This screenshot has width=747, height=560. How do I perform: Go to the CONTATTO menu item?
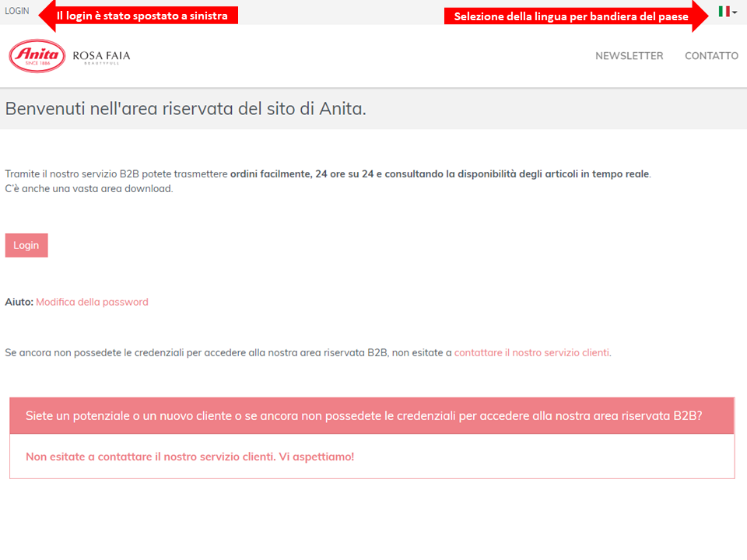(x=711, y=56)
